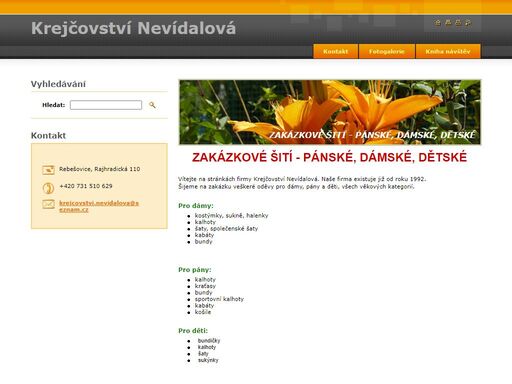The image size is (512, 384).
Task: Open the sitemap icon in header
Action: tap(448, 23)
